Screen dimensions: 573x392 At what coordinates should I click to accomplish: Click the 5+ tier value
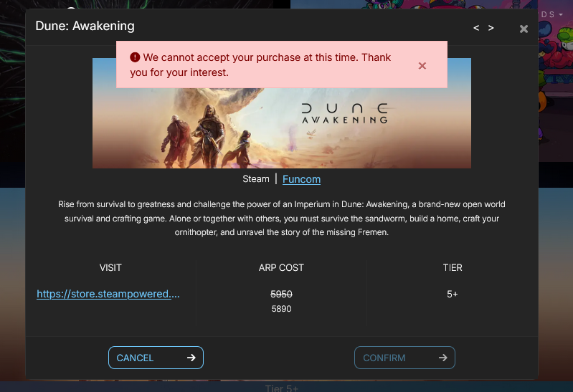[x=453, y=294]
